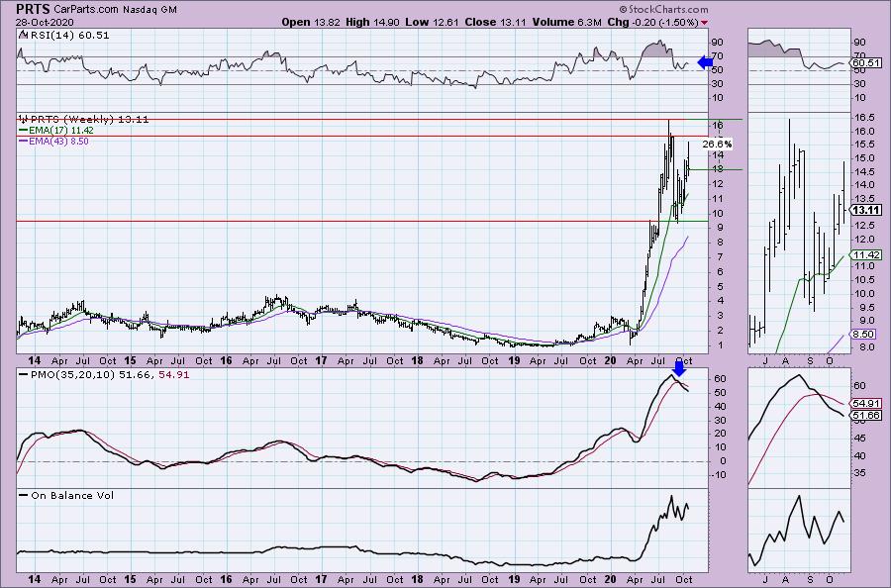Click the RSI(14) 60.51 indicator label
This screenshot has height=588, width=891.
point(68,36)
